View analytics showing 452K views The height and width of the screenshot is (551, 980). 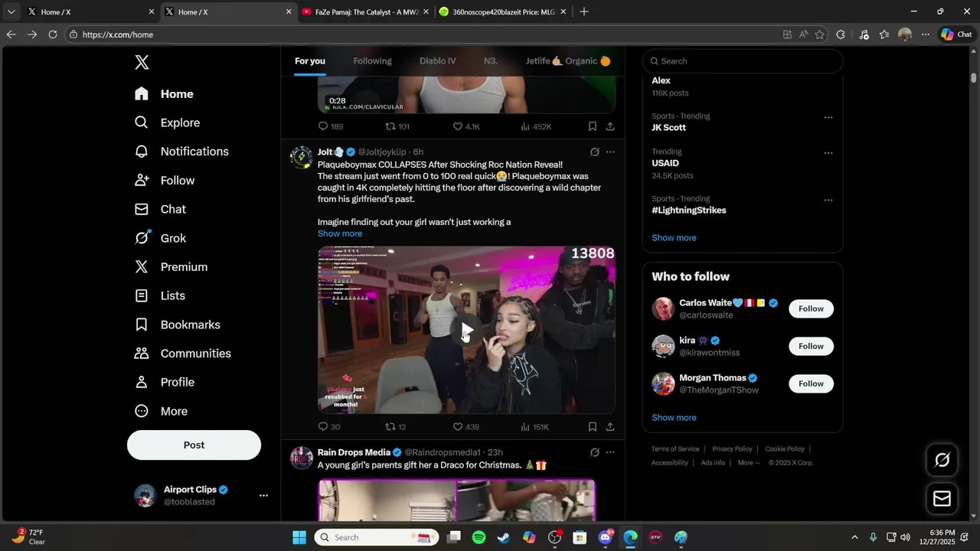(x=536, y=126)
